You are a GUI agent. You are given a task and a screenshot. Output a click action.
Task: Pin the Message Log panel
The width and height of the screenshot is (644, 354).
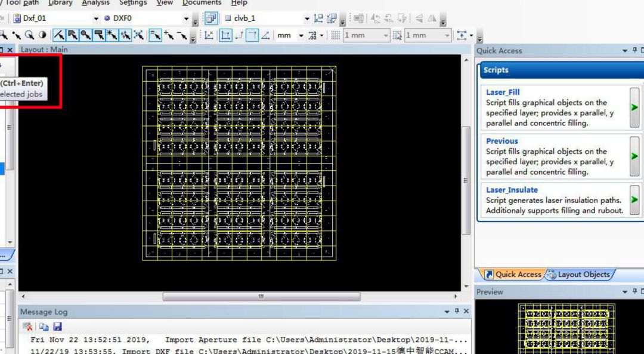tap(457, 312)
